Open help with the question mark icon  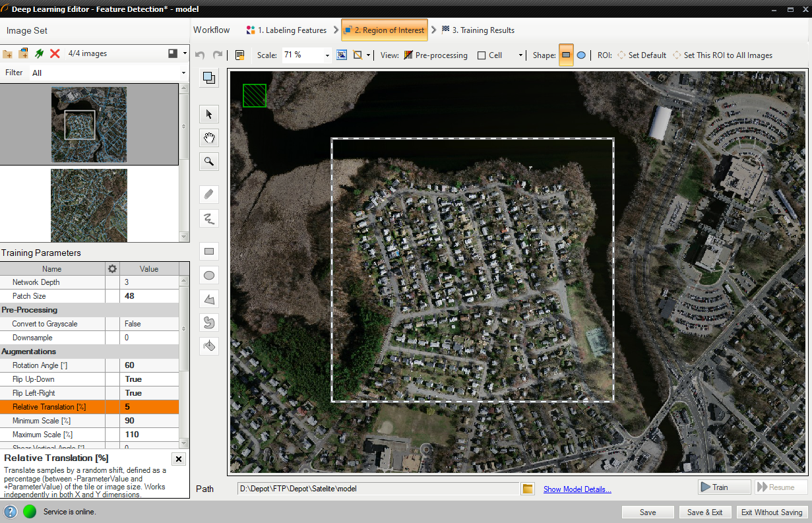tap(11, 512)
